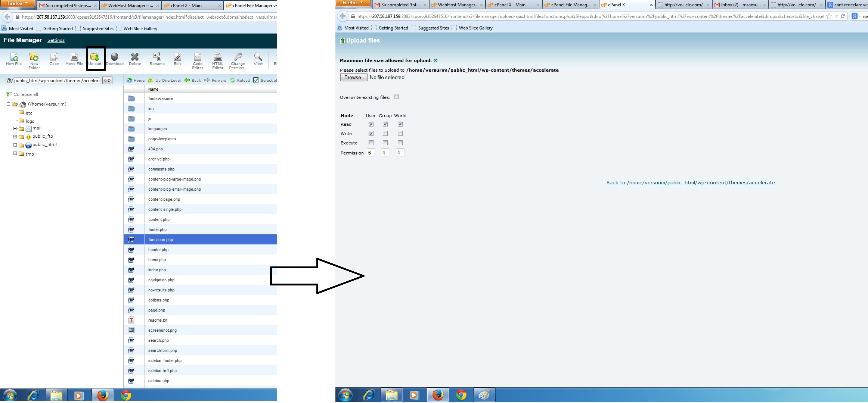Expand the public_html tree folder
The image size is (868, 403).
(15, 145)
